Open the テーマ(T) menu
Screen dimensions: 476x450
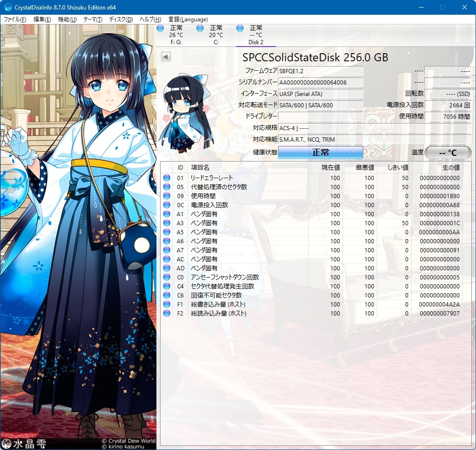coord(93,19)
